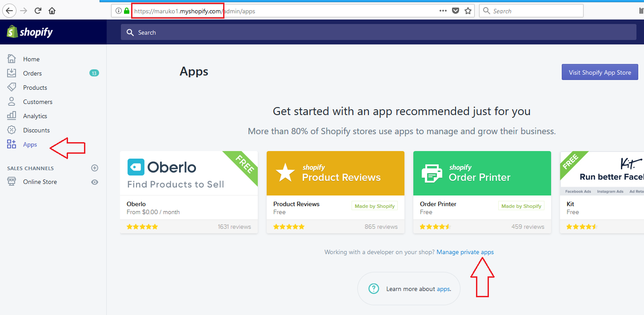This screenshot has width=644, height=315.
Task: Click the Orders inbox icon in sidebar
Action: click(12, 73)
